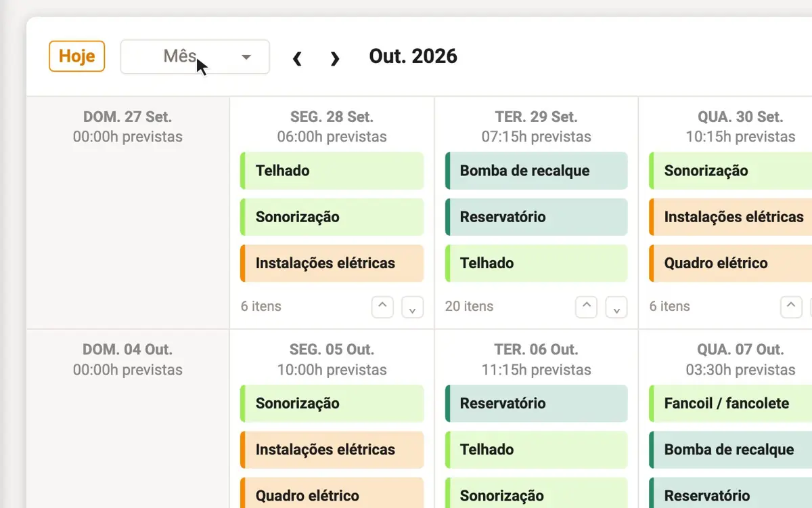This screenshot has width=812, height=508.
Task: Open Sonorização item on QUA. 30 Set.
Action: point(730,171)
